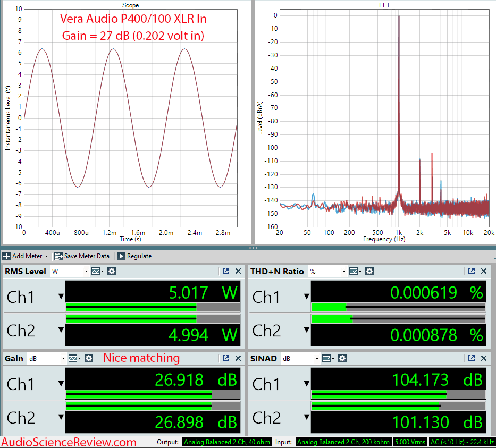Expand the THD+N Ratio unit dropdown (%)

pyautogui.click(x=327, y=271)
